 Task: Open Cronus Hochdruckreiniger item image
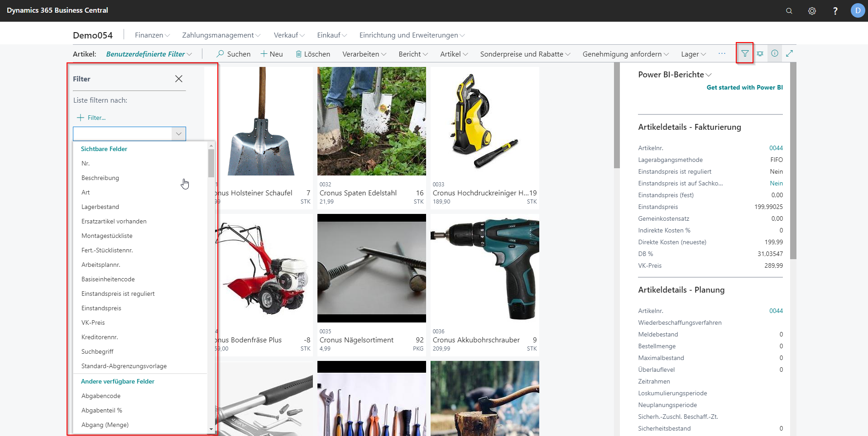click(485, 121)
